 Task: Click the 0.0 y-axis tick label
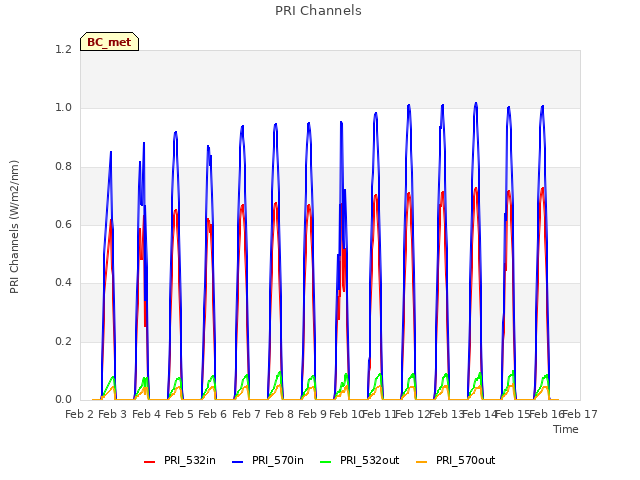coord(63,399)
